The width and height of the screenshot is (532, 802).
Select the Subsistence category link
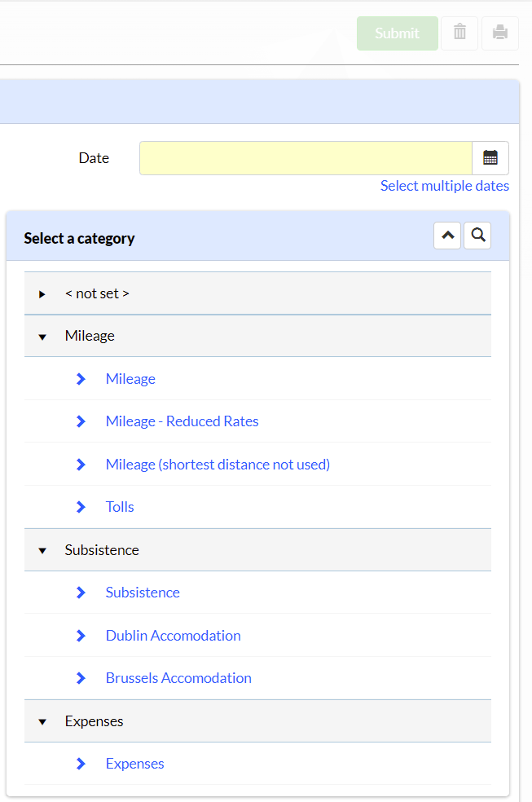[143, 593]
